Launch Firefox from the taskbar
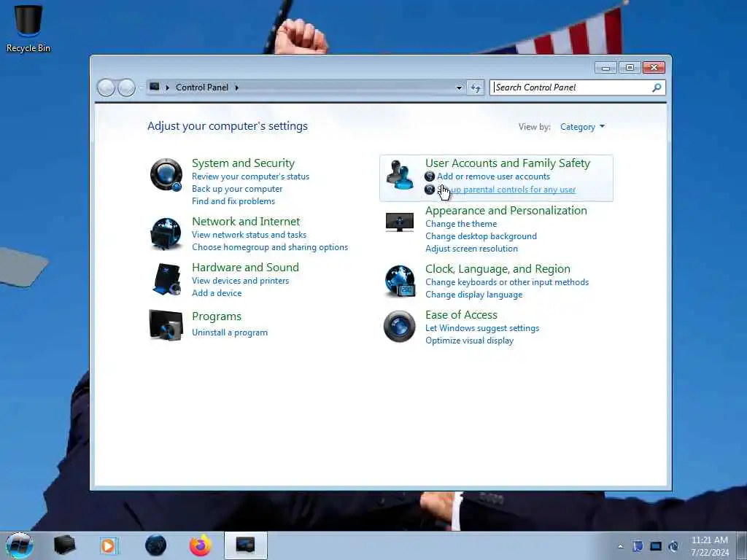This screenshot has height=560, width=747. [x=201, y=545]
